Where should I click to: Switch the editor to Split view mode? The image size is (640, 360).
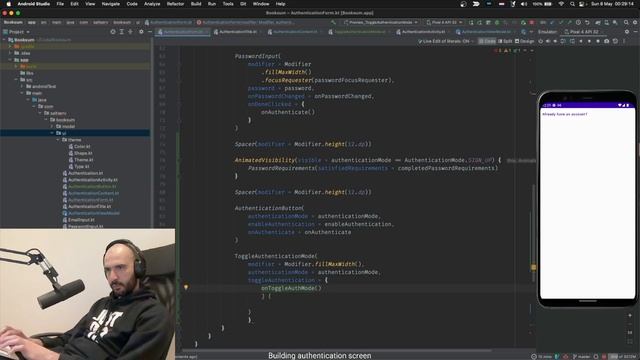point(505,41)
